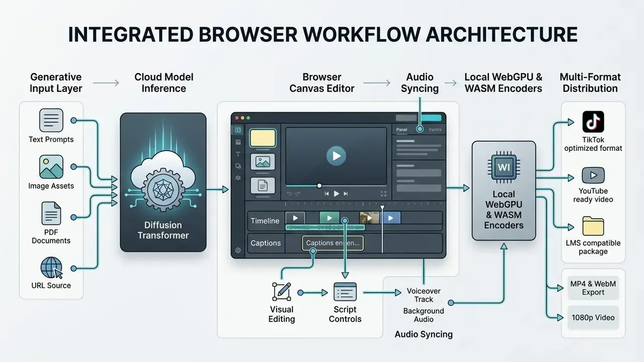Image resolution: width=644 pixels, height=362 pixels.
Task: Switch to the Panel tab
Action: point(402,130)
